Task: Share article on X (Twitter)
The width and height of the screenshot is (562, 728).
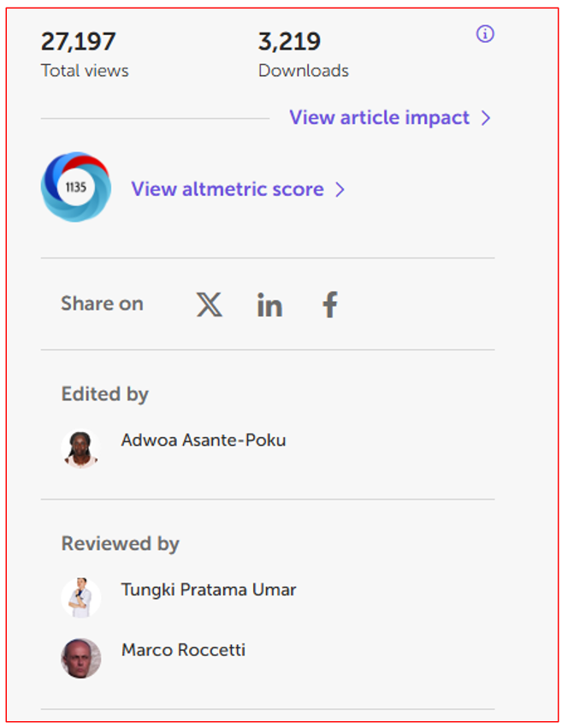Action: pyautogui.click(x=209, y=305)
